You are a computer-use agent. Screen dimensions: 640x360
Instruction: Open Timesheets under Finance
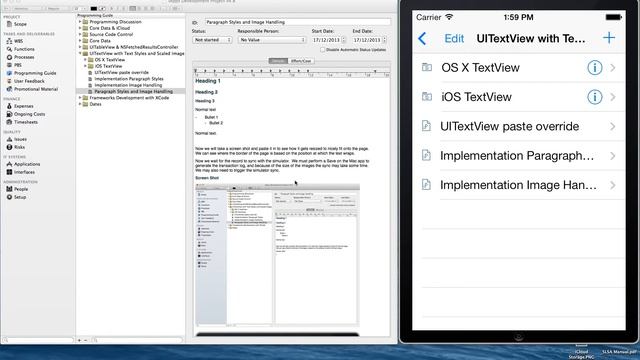[x=22, y=122]
